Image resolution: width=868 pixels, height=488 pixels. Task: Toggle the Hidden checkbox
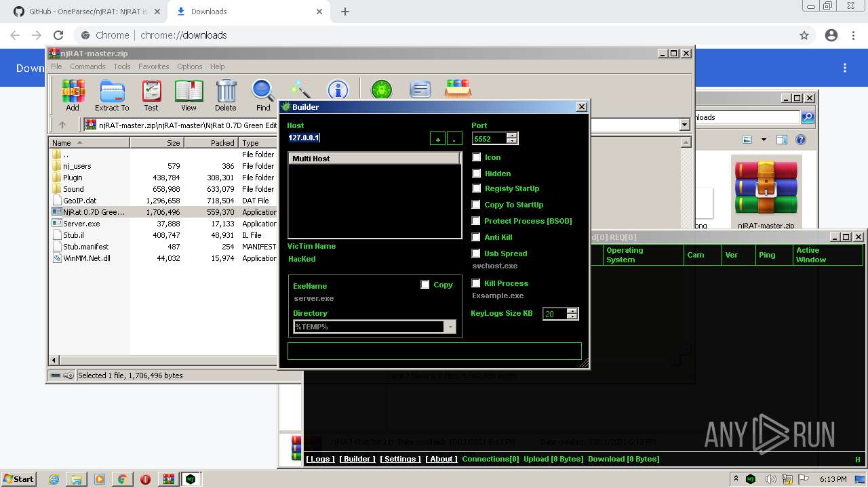coord(477,174)
